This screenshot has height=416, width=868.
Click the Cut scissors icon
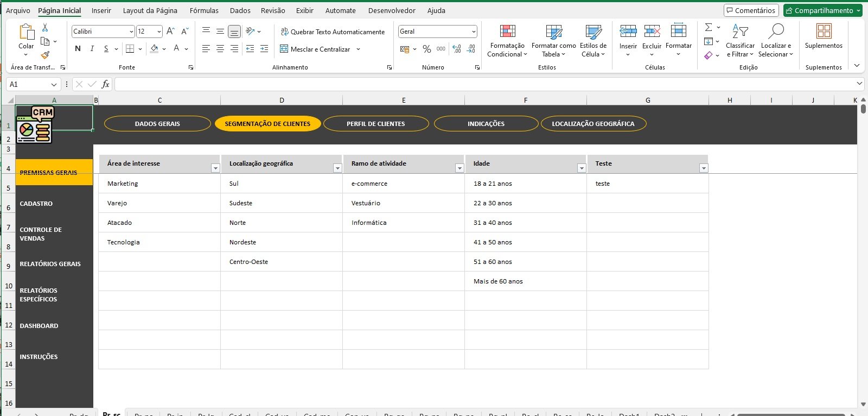(45, 28)
